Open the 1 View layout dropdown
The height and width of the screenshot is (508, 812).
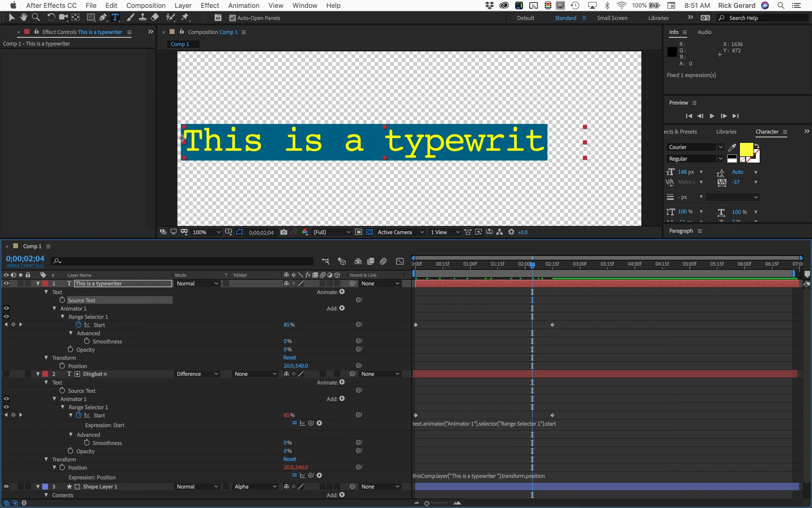445,232
